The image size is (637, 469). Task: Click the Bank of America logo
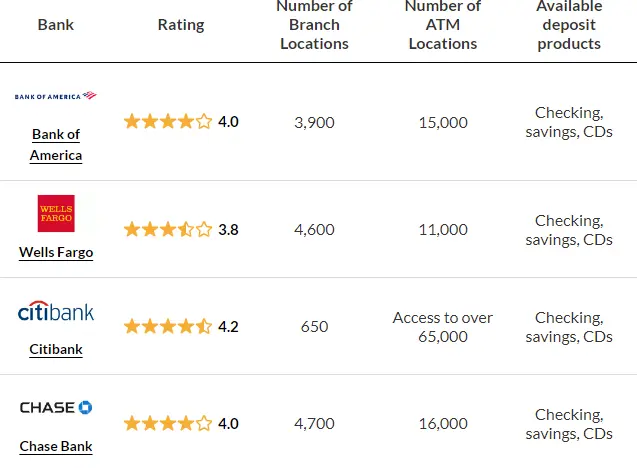[56, 96]
